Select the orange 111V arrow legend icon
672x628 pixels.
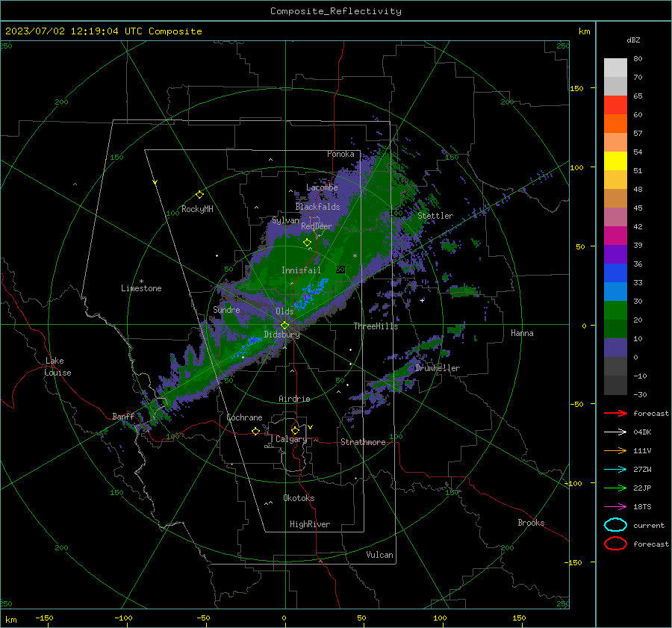[615, 450]
